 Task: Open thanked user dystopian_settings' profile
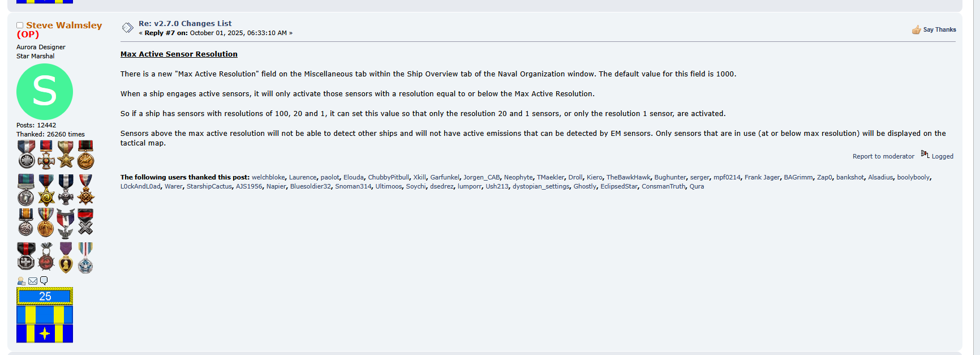coord(541,186)
